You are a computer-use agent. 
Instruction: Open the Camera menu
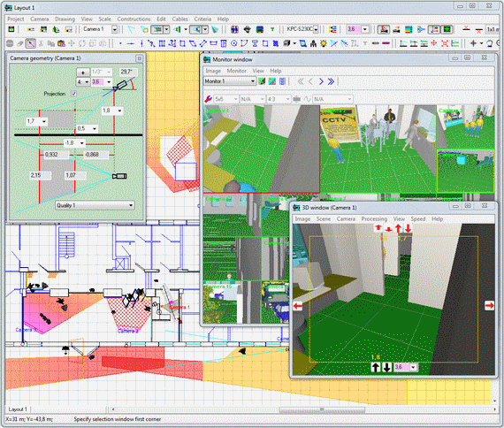(x=40, y=19)
